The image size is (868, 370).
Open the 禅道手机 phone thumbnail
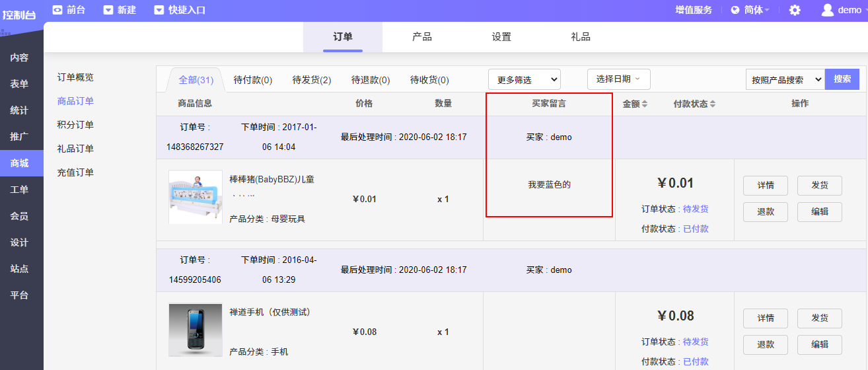click(196, 330)
